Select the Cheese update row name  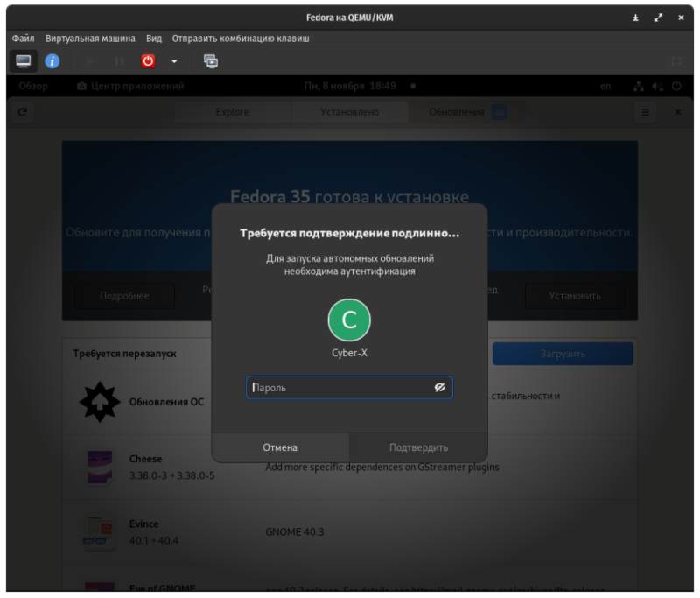pyautogui.click(x=145, y=459)
